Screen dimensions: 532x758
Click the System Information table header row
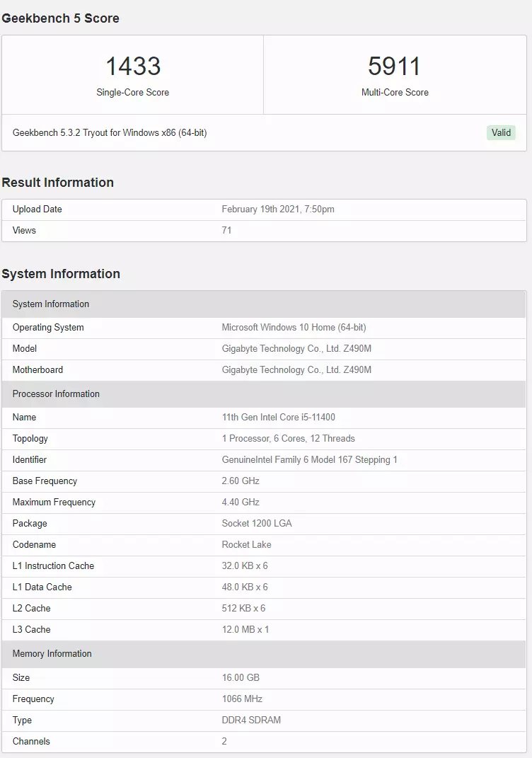[264, 304]
